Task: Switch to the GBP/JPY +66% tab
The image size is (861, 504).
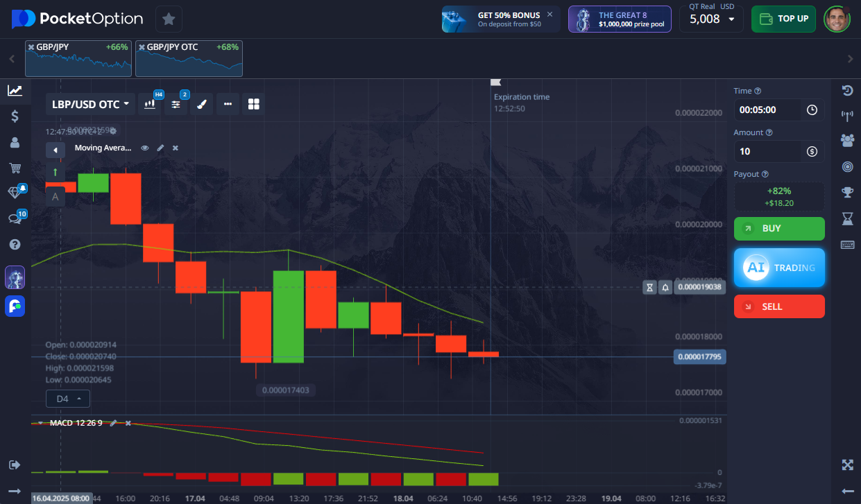Action: pos(78,58)
